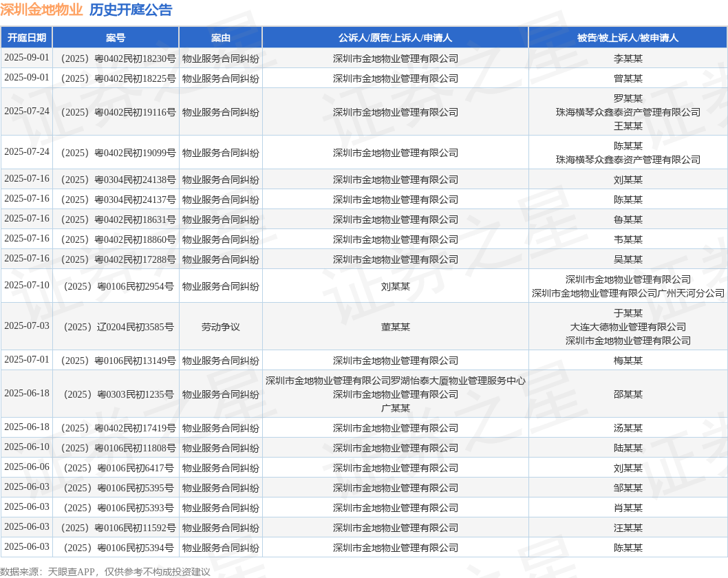Select case number (2025)粤0304民初24137号
The height and width of the screenshot is (578, 728).
pyautogui.click(x=118, y=200)
